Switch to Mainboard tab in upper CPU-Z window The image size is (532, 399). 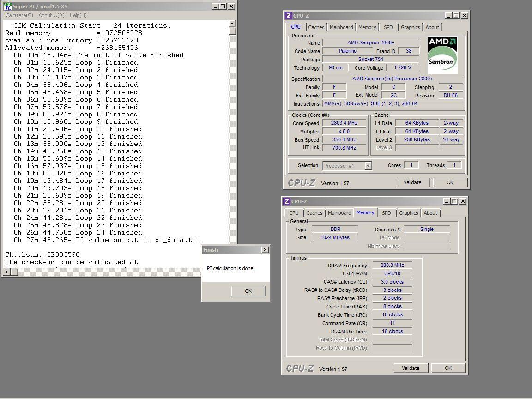[x=341, y=27]
